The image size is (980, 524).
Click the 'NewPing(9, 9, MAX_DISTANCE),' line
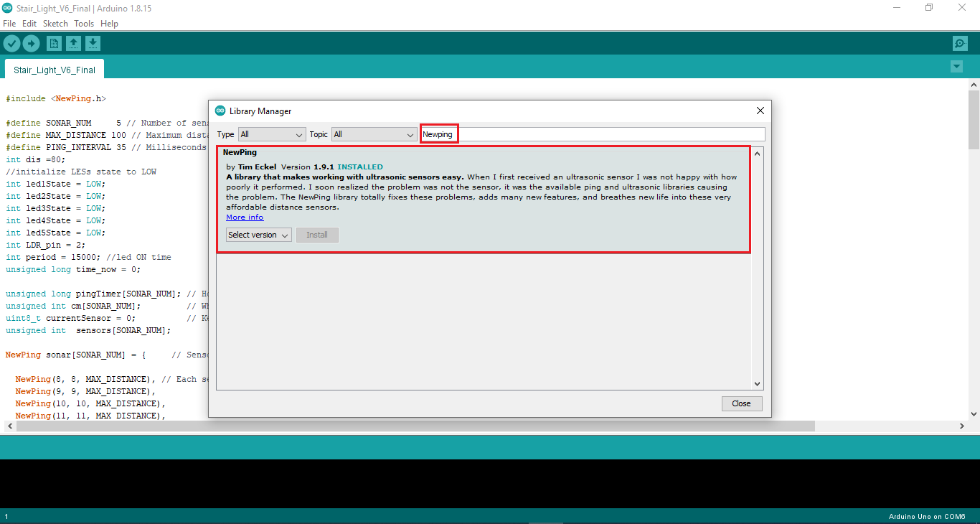coord(85,391)
